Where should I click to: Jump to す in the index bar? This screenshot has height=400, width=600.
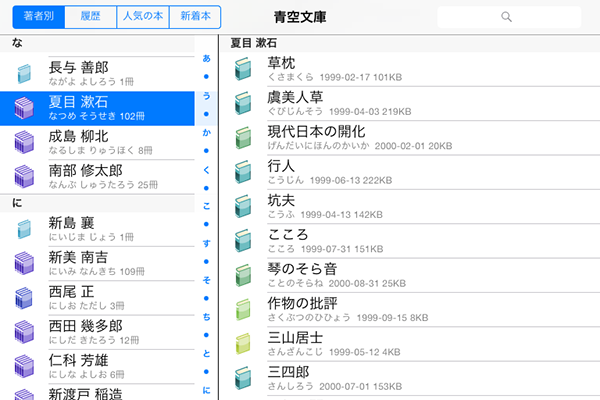(x=207, y=243)
